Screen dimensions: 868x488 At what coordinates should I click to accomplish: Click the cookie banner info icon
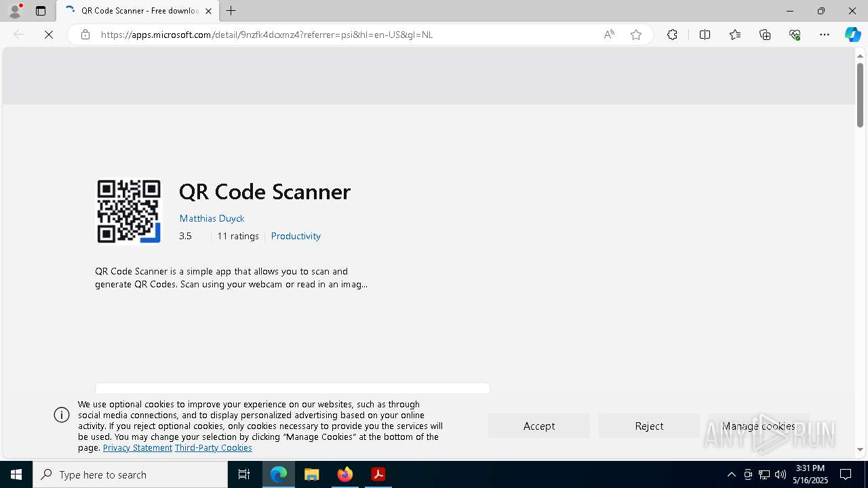coord(62,415)
